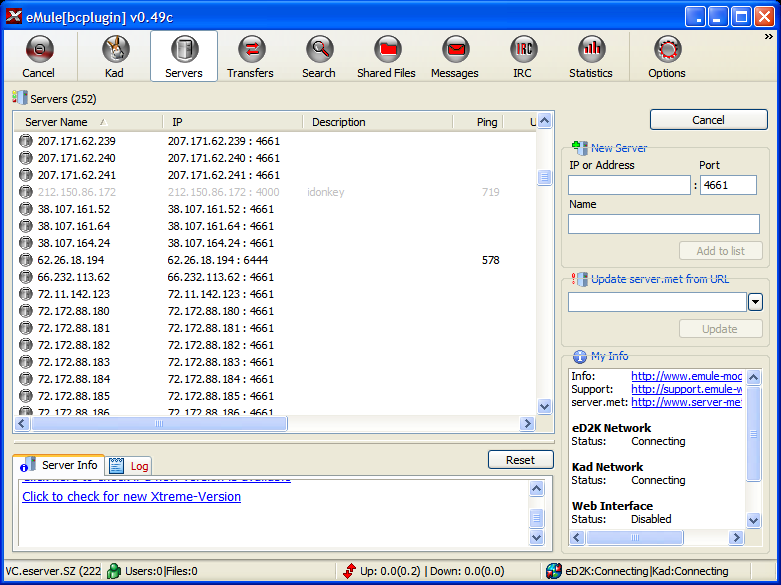Switch to the Server Info tab

(59, 465)
